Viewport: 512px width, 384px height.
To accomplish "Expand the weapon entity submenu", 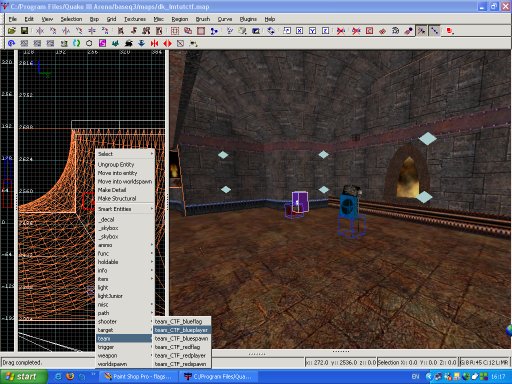I will (125, 356).
